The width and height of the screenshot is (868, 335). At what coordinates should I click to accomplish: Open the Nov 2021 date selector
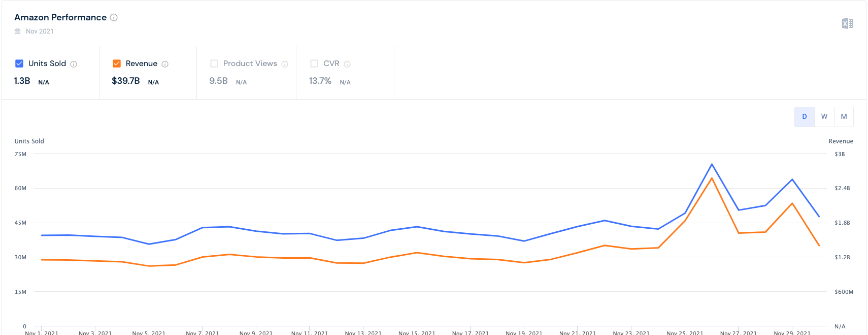(39, 32)
